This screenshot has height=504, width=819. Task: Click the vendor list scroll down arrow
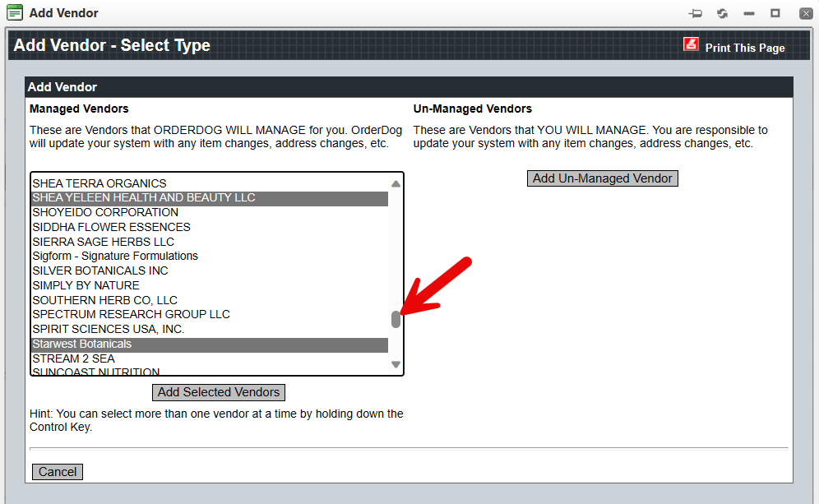click(396, 364)
